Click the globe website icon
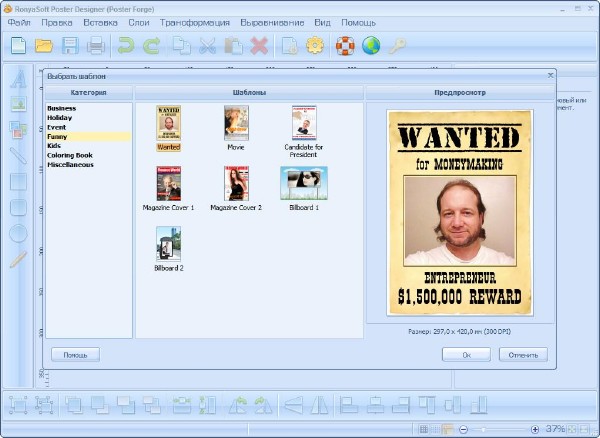This screenshot has width=600, height=438. 371,45
